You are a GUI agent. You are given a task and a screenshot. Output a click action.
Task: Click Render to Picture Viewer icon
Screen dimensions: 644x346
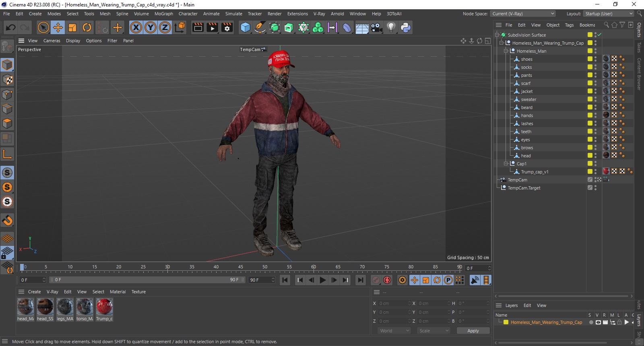click(212, 27)
